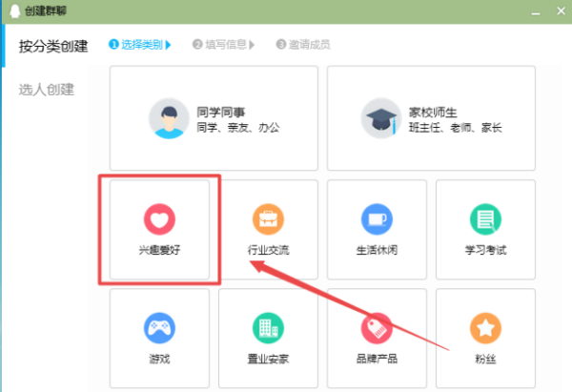Image resolution: width=572 pixels, height=392 pixels.
Task: Click the 游戏 label text
Action: (159, 359)
